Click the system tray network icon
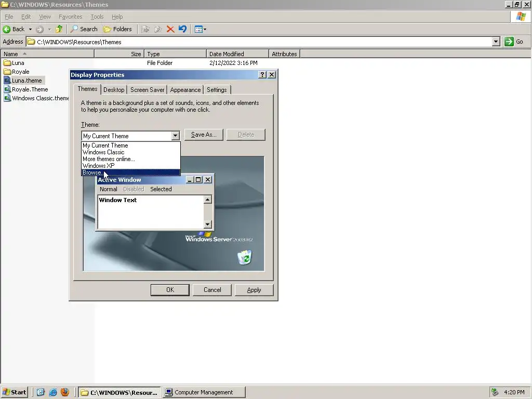532x399 pixels. tap(495, 392)
